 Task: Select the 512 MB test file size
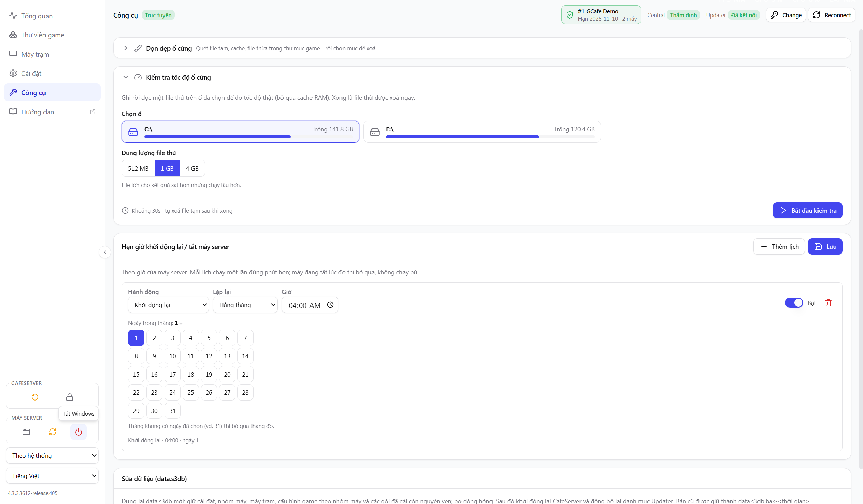tap(138, 168)
